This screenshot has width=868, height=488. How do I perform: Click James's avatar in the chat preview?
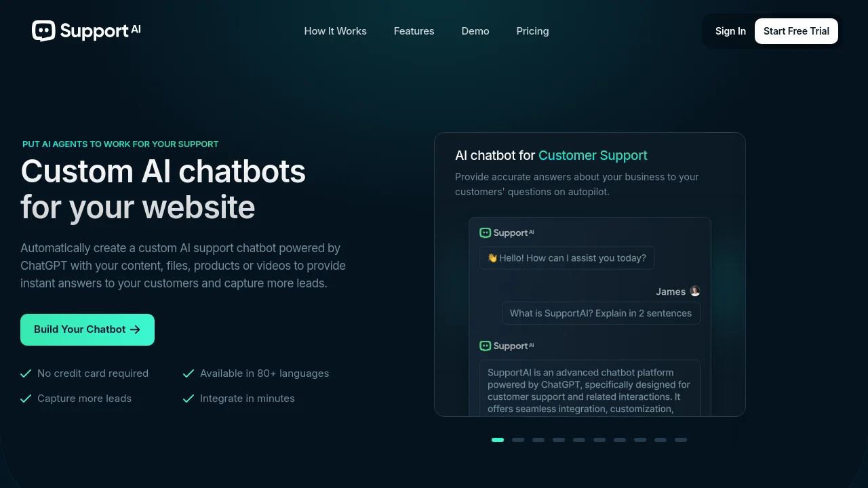tap(695, 291)
